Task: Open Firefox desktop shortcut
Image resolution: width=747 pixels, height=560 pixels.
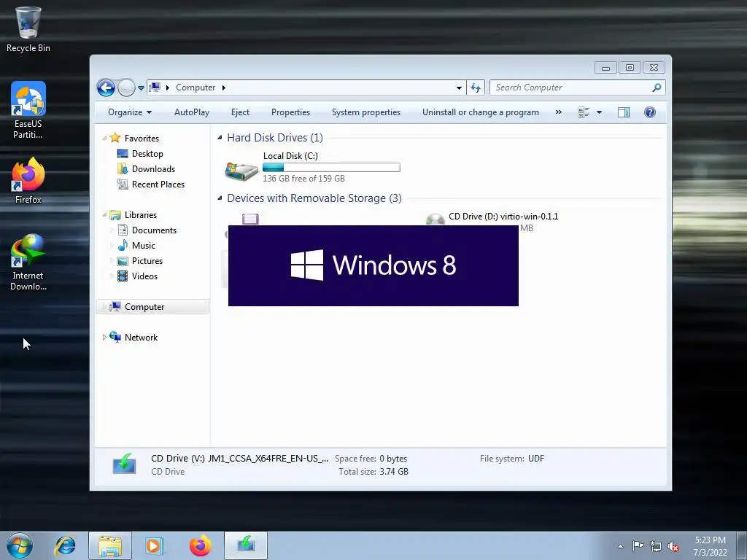Action: [28, 181]
